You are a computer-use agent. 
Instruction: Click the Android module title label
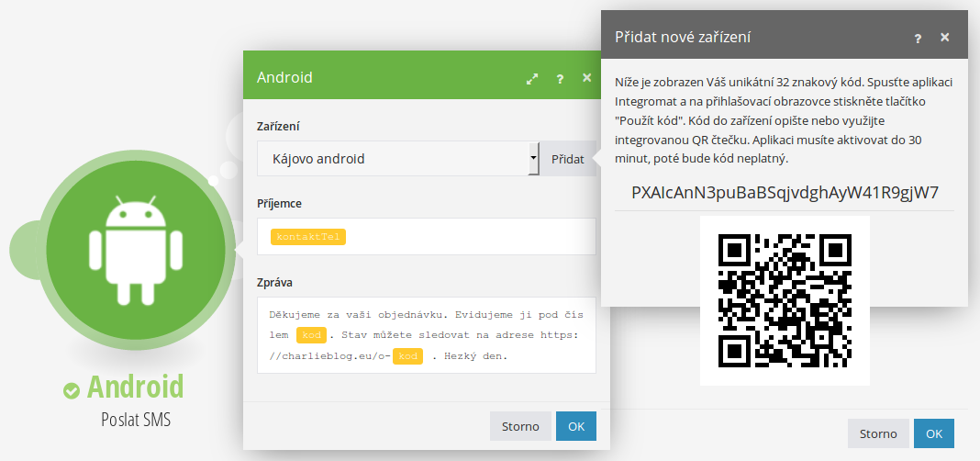135,387
